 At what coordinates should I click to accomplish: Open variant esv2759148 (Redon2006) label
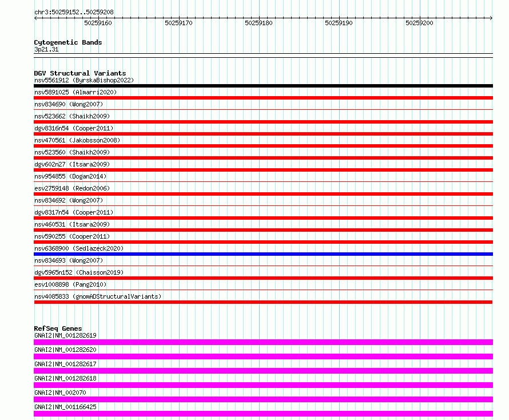tap(72, 188)
